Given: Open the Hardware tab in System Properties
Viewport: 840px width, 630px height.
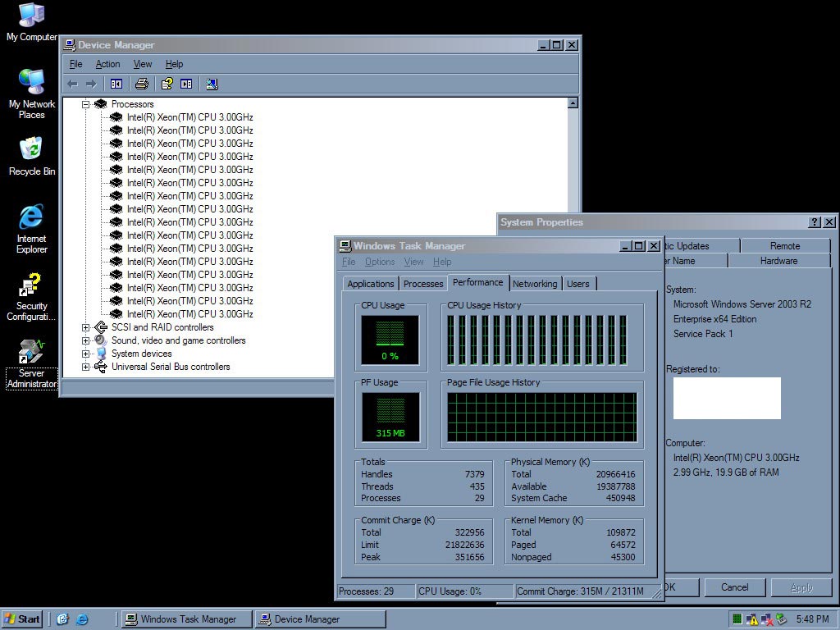Looking at the screenshot, I should 779,261.
